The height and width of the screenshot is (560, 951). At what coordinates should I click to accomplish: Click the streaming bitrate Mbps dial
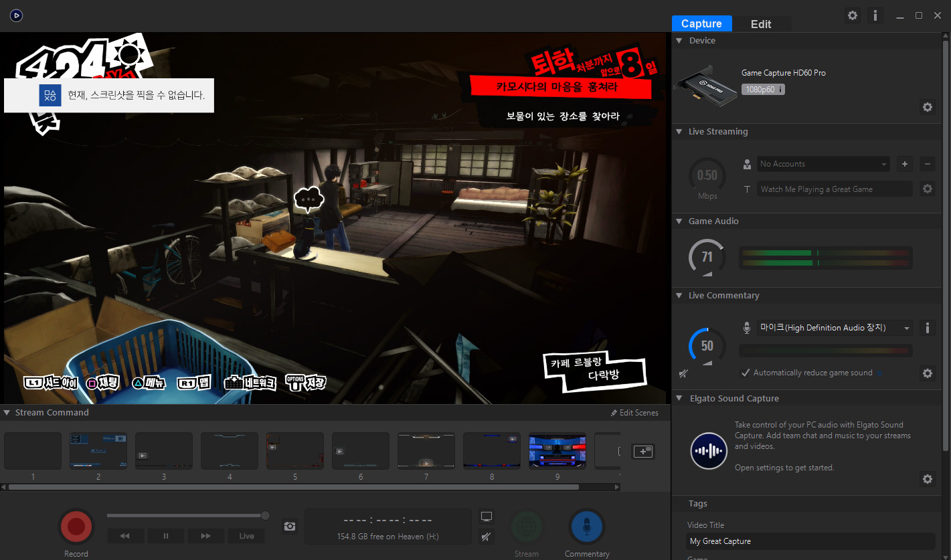(x=707, y=176)
